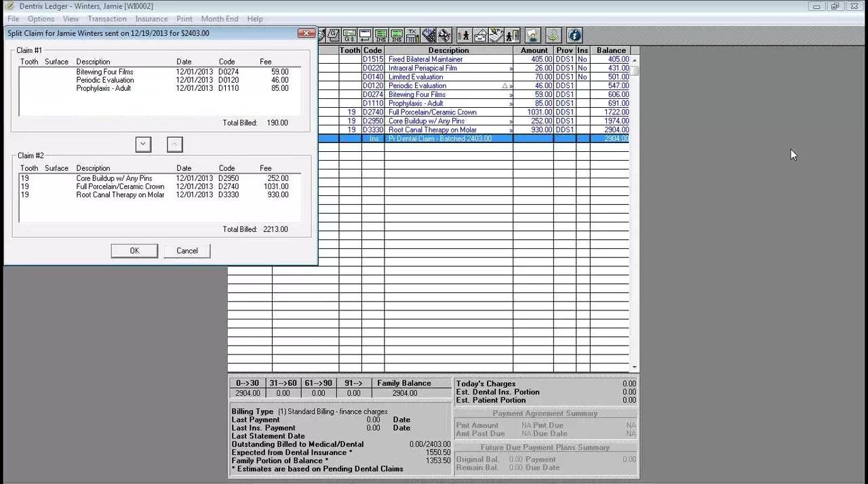The width and height of the screenshot is (868, 484).
Task: Click the Dentrix Ledger title bar app icon
Action: 9,6
